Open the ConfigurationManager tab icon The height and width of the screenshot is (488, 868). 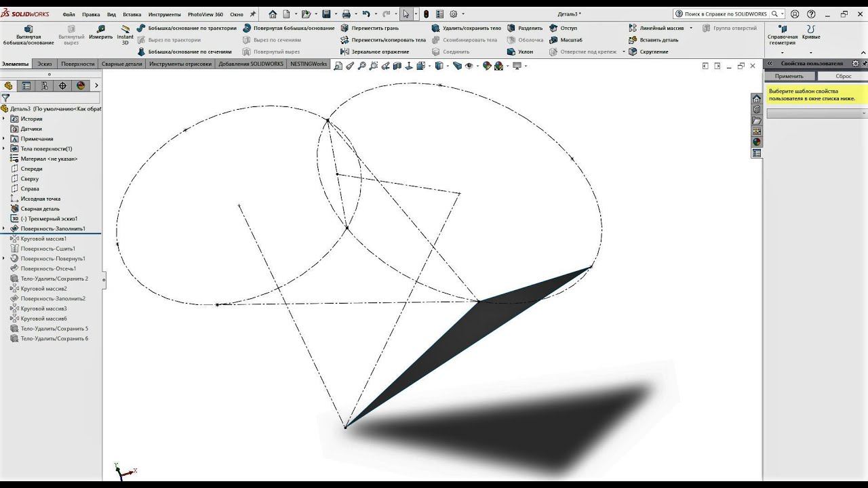tap(45, 85)
